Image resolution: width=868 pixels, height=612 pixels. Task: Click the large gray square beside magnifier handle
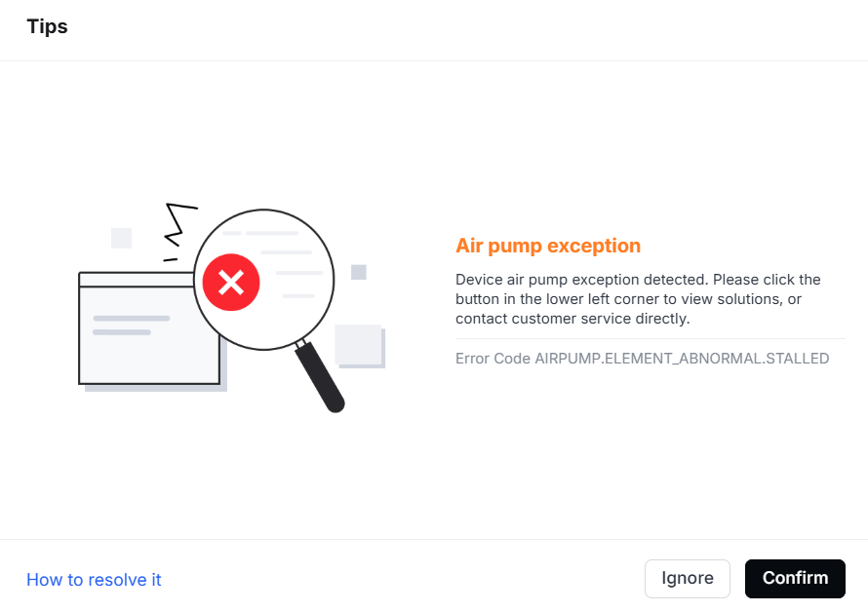click(359, 346)
